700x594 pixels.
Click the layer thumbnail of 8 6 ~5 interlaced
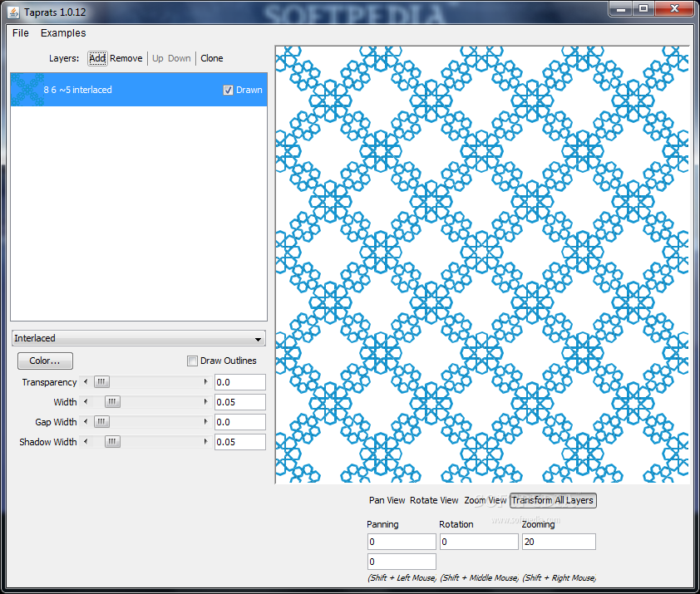(x=27, y=90)
